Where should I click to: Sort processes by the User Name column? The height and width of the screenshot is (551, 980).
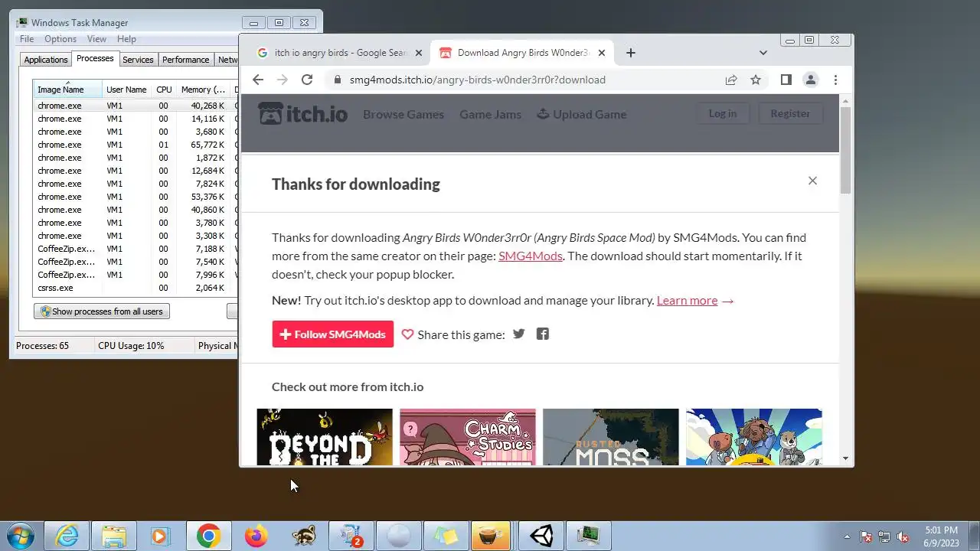126,90
